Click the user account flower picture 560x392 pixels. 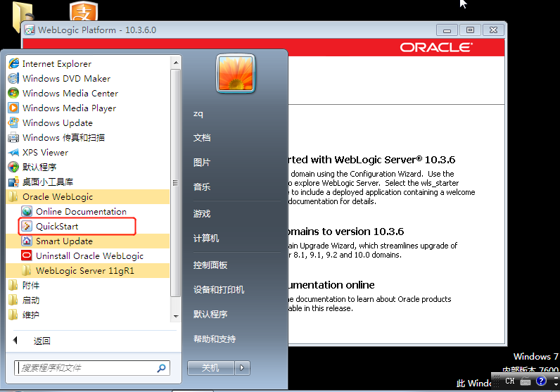tap(236, 74)
